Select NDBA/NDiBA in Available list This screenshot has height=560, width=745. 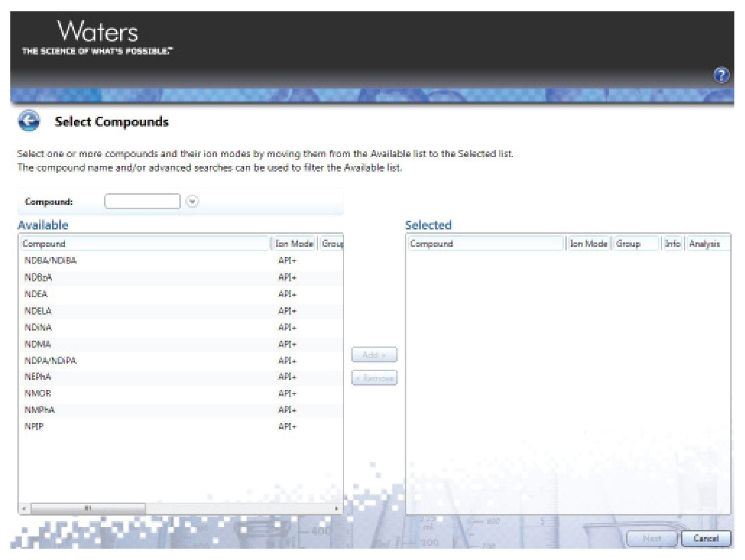tap(51, 260)
